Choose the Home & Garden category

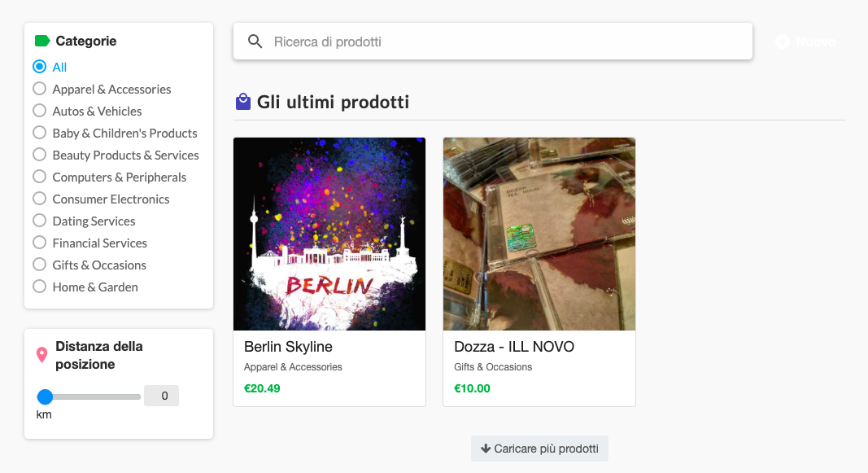point(39,287)
